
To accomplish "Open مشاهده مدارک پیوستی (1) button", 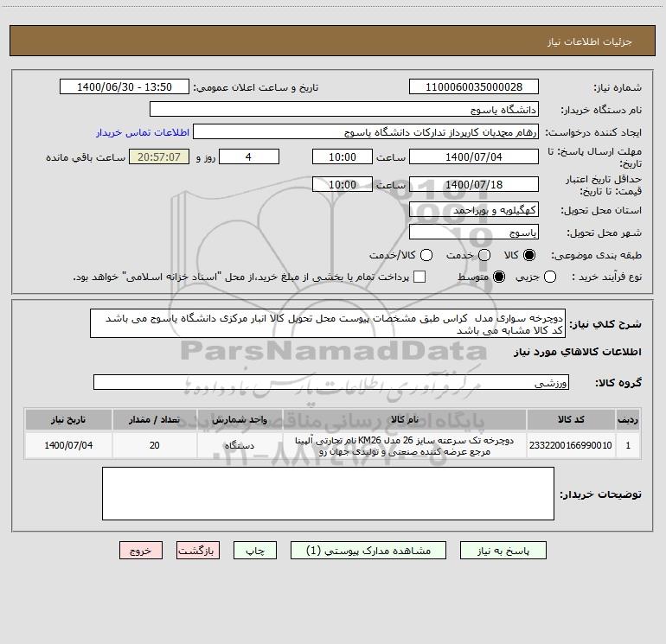I will pyautogui.click(x=368, y=550).
